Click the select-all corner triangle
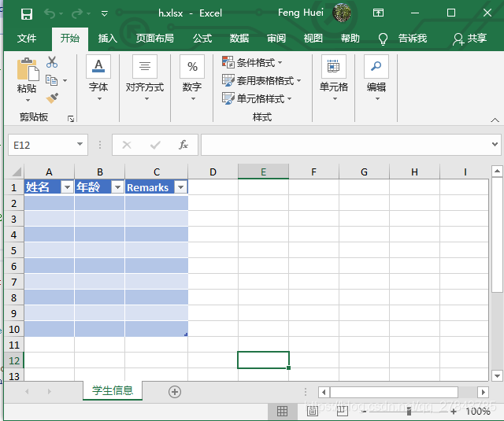Image resolution: width=504 pixels, height=421 pixels. tap(16, 172)
